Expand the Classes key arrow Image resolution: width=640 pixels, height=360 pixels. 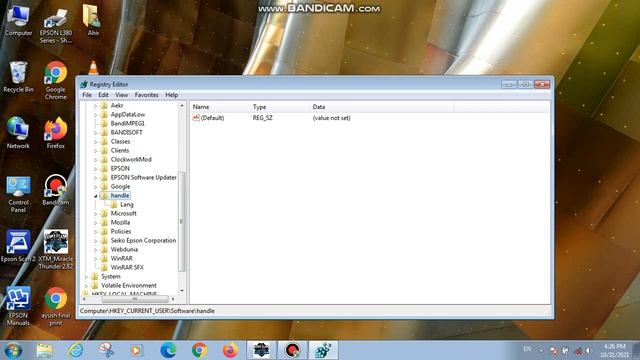96,142
